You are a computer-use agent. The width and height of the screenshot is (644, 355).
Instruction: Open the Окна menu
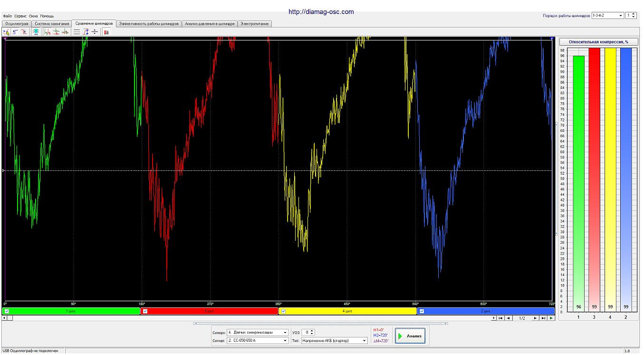pos(33,16)
